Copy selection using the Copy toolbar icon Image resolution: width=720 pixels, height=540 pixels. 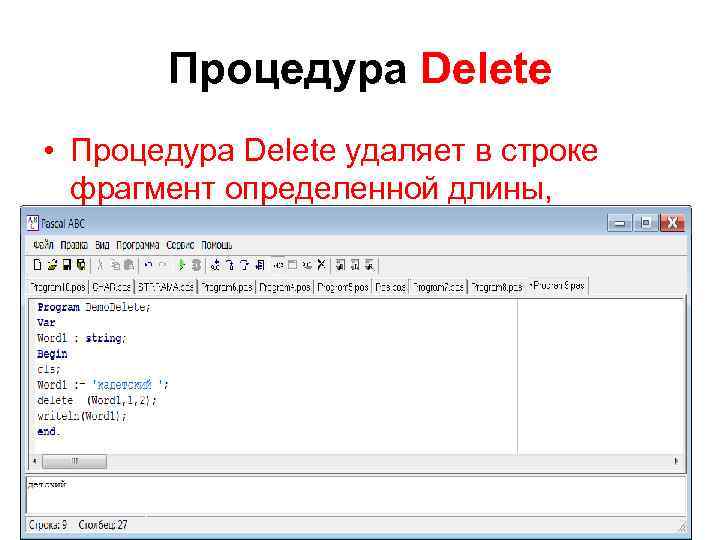115,265
